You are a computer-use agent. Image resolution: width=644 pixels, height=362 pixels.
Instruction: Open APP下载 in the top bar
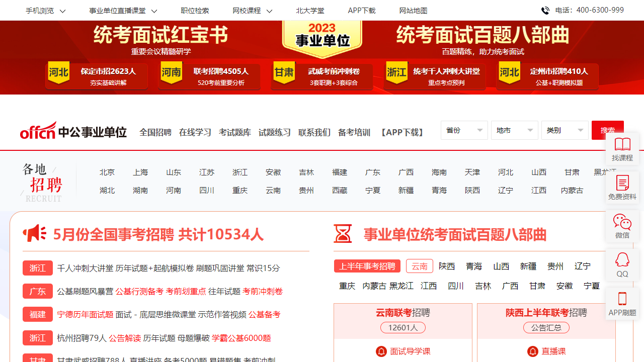pyautogui.click(x=362, y=11)
